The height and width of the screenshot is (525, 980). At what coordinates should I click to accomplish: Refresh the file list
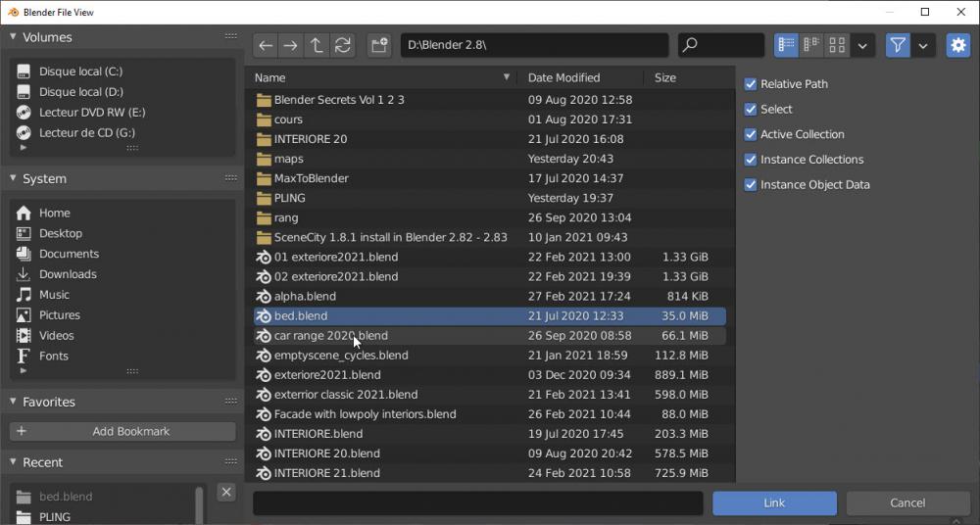click(342, 46)
